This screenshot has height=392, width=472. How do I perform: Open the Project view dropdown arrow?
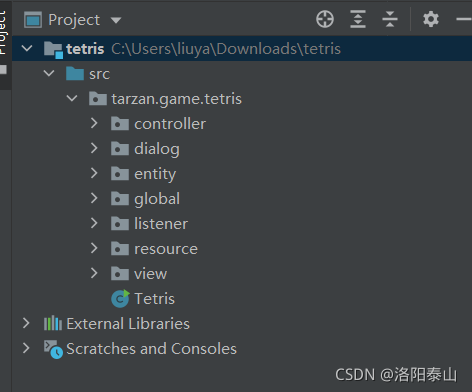[x=116, y=21]
